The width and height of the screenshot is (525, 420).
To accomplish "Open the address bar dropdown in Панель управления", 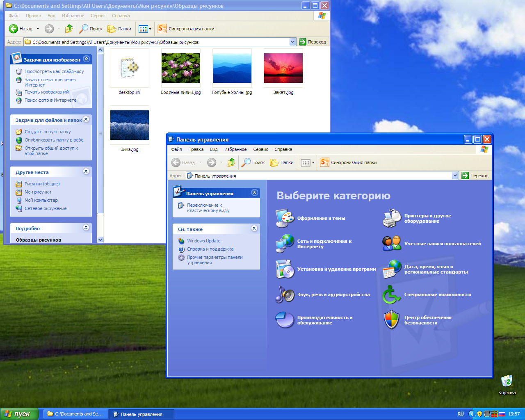I will [x=455, y=176].
